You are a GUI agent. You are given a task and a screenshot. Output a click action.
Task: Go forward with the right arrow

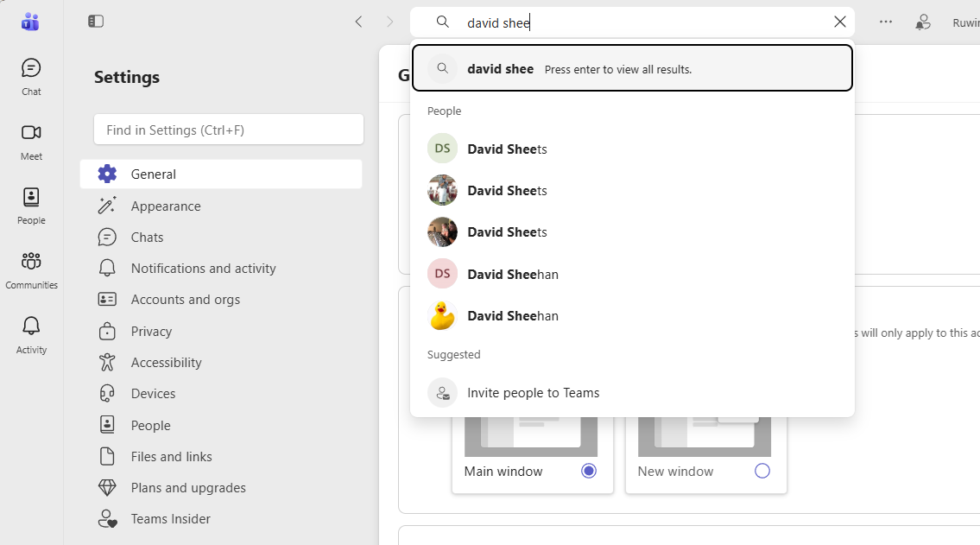[390, 22]
